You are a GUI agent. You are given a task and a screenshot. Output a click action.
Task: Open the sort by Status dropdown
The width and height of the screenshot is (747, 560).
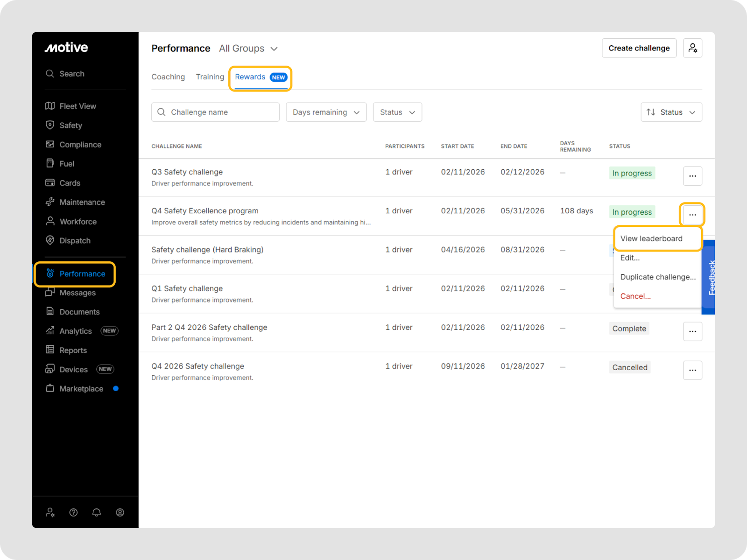[x=671, y=112]
